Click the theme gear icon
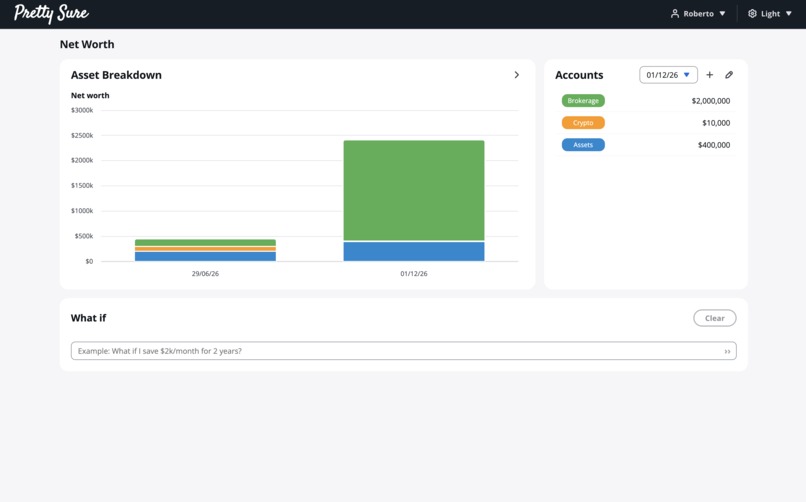The image size is (806, 502). [752, 14]
